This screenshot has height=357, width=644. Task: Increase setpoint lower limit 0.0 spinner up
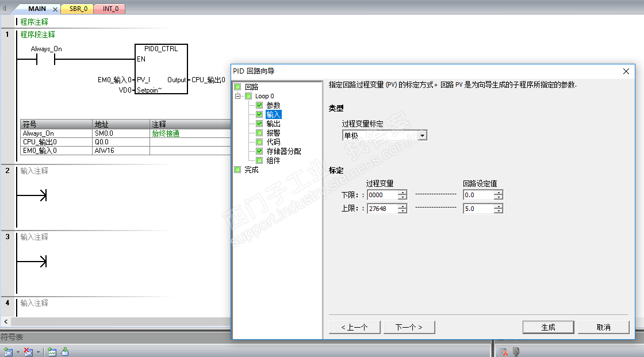[x=499, y=192]
